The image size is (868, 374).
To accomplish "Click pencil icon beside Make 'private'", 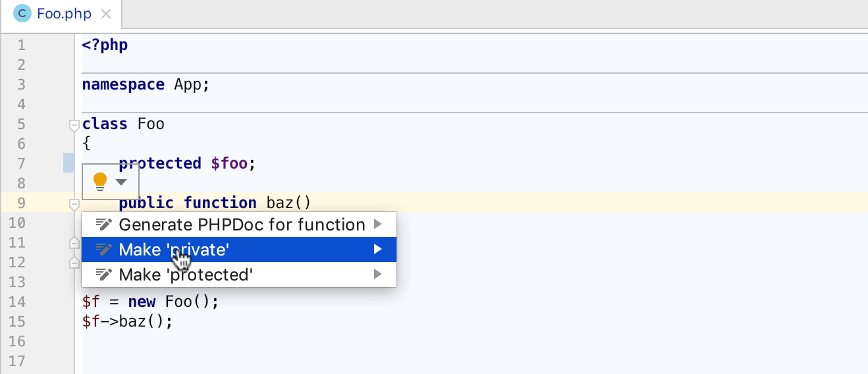I will (104, 250).
